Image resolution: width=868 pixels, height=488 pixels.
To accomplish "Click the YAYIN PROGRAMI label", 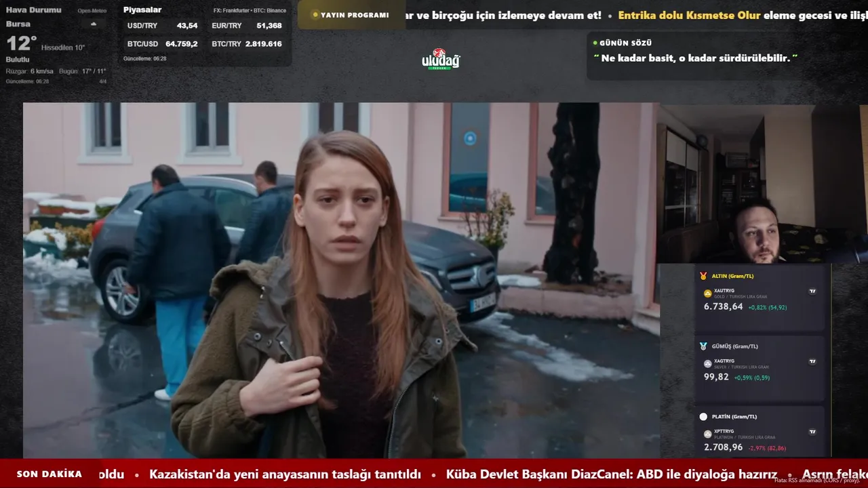I will tap(355, 15).
